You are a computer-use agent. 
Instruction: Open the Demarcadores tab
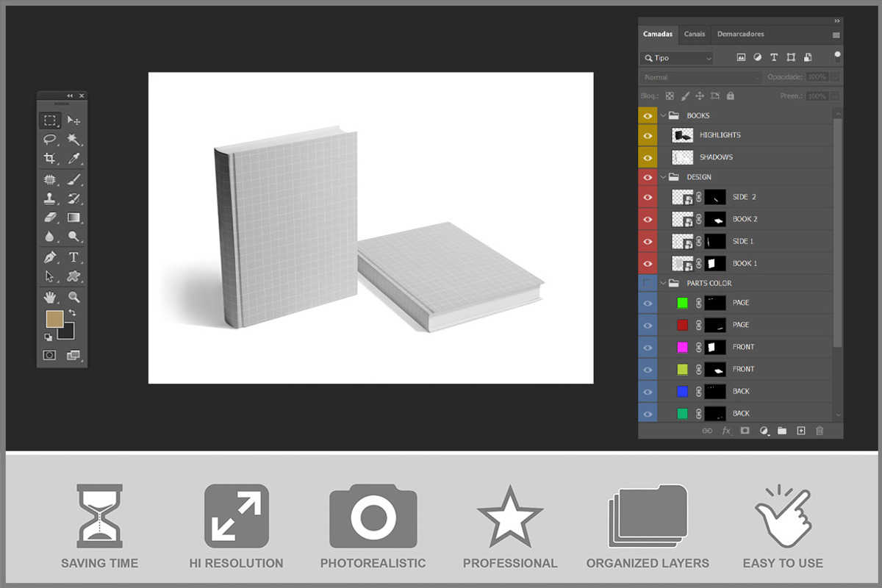click(741, 34)
